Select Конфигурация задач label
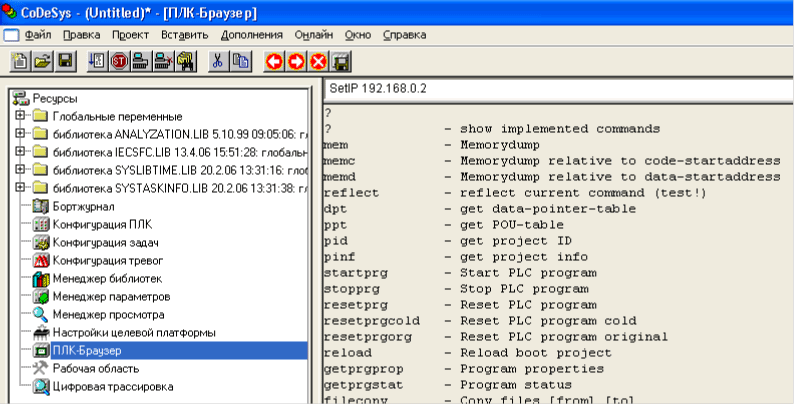 (x=105, y=243)
